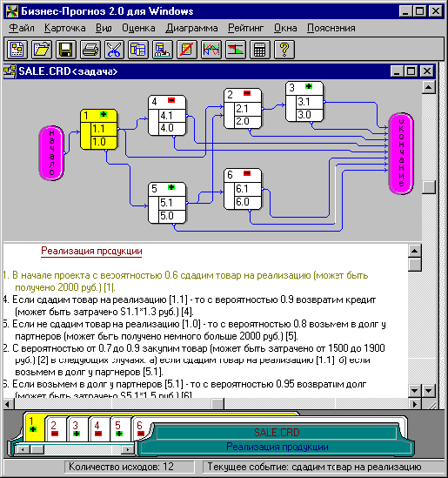Switch to card tab 5
Screen dimensions: 448x478
pyautogui.click(x=120, y=429)
